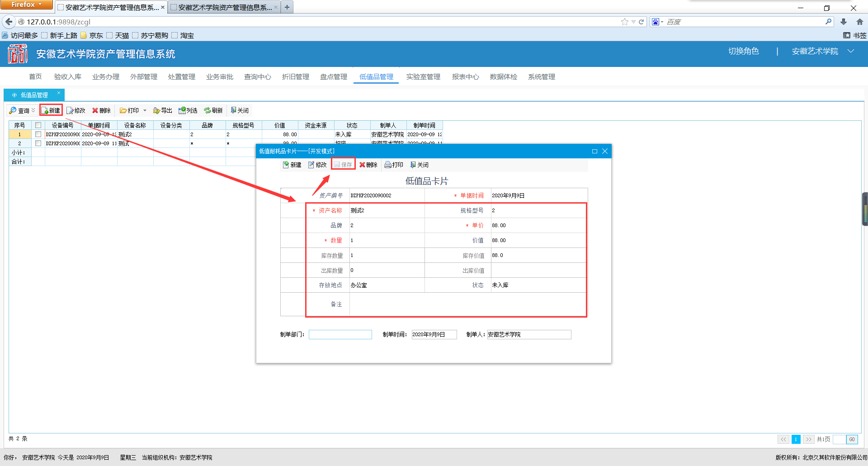Click the 切换角色 link

[743, 51]
